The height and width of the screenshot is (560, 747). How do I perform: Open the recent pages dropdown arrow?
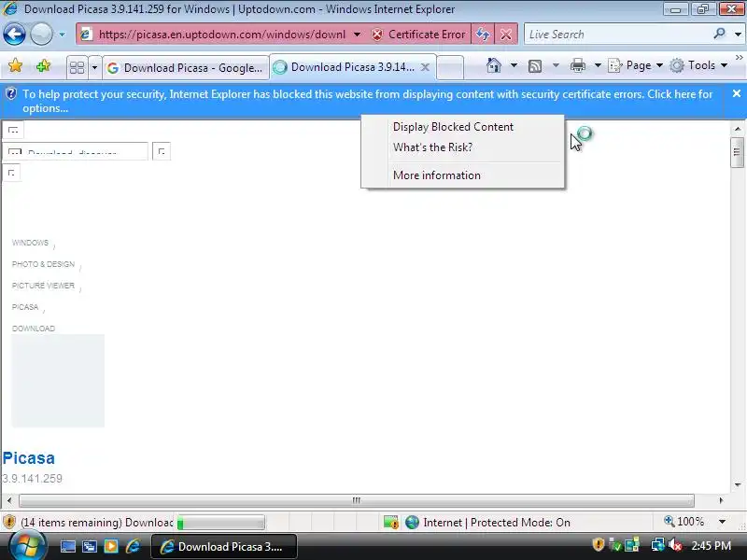[62, 35]
